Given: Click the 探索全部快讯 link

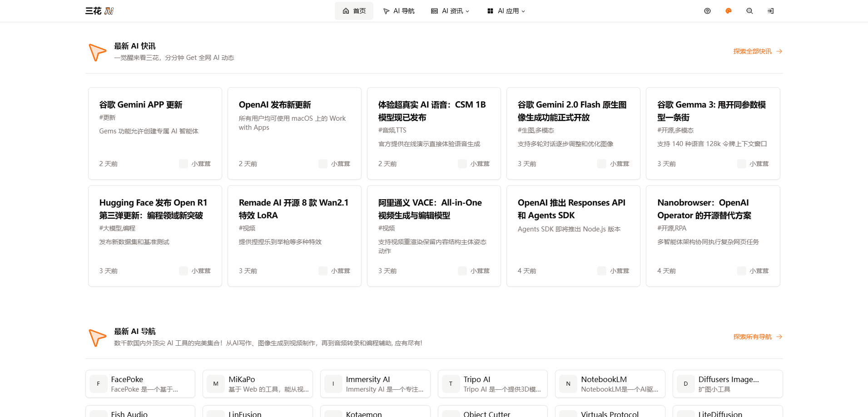Looking at the screenshot, I should (757, 51).
